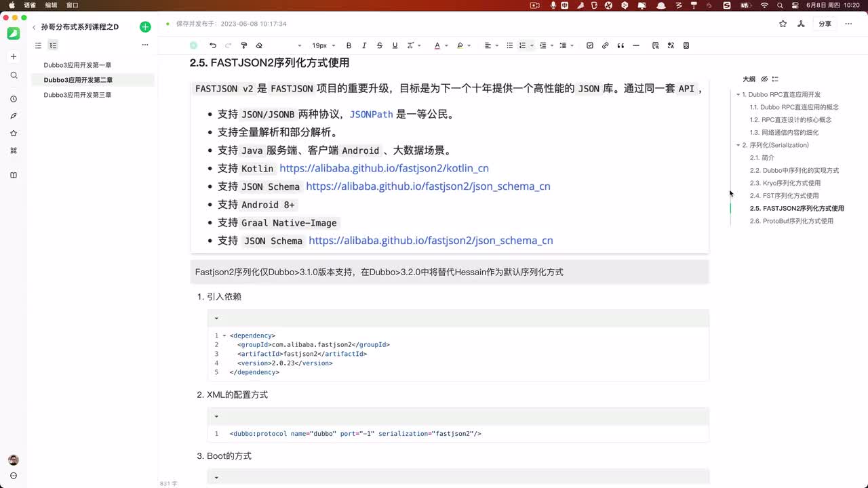Click the pen notes icon in left rail
Screen dimensions: 868x488
pos(14,116)
